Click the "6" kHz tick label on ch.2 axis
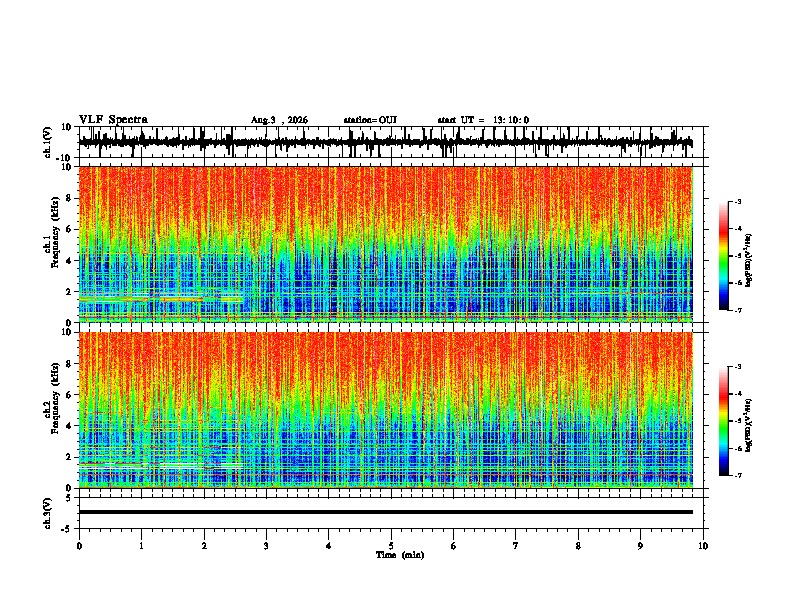The image size is (792, 612). (x=70, y=394)
